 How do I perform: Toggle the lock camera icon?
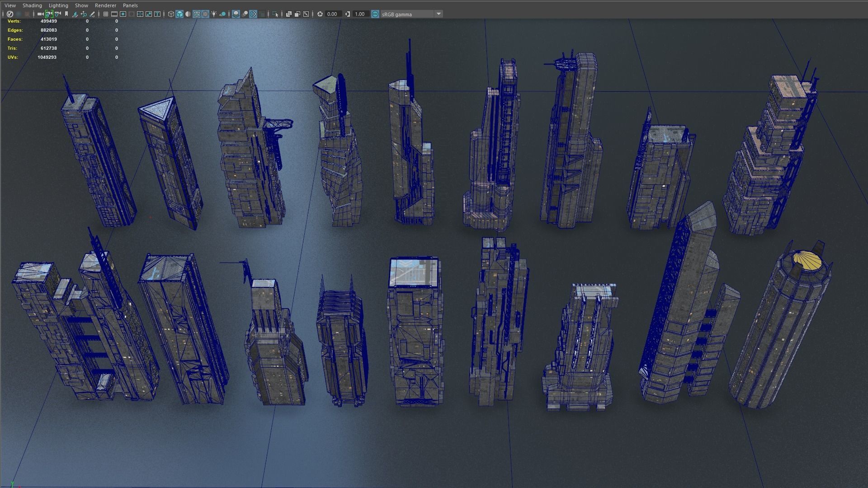click(x=49, y=14)
